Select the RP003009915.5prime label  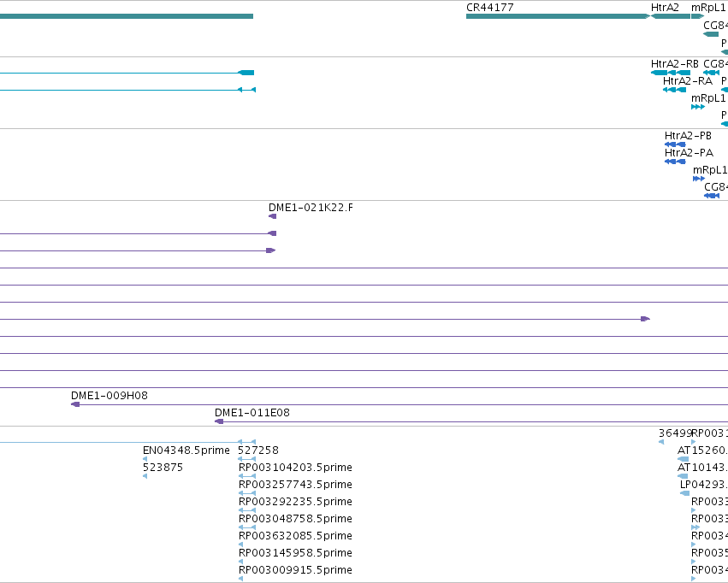pos(295,570)
